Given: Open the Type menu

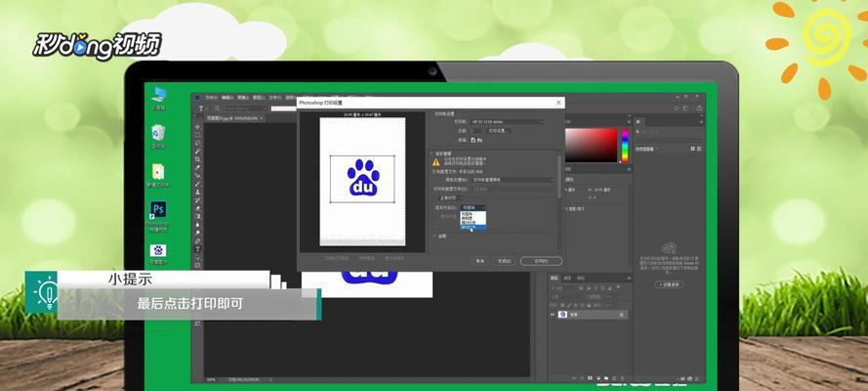Looking at the screenshot, I should tap(275, 98).
